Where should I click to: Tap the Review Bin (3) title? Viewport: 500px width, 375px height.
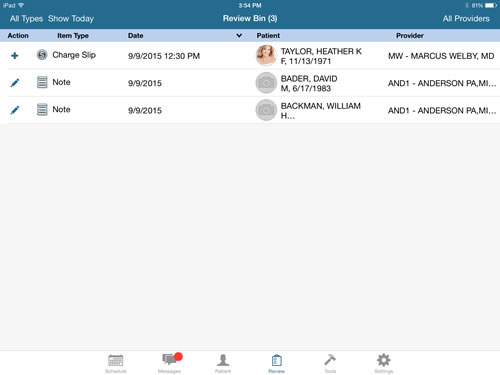click(250, 18)
